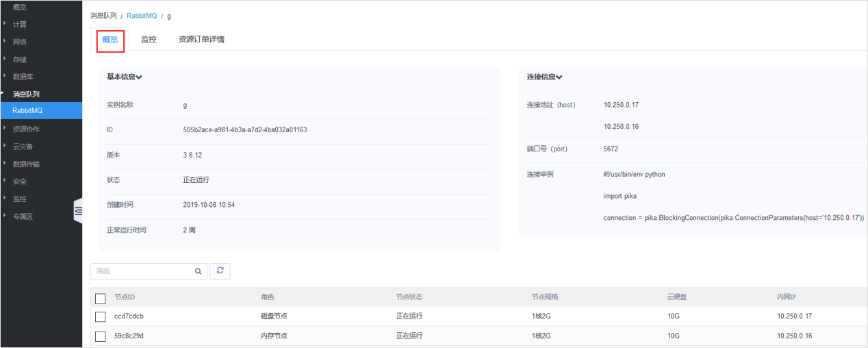Screen dimensions: 868x348
Task: Expand 数据库 in the sidebar
Action: [23, 77]
